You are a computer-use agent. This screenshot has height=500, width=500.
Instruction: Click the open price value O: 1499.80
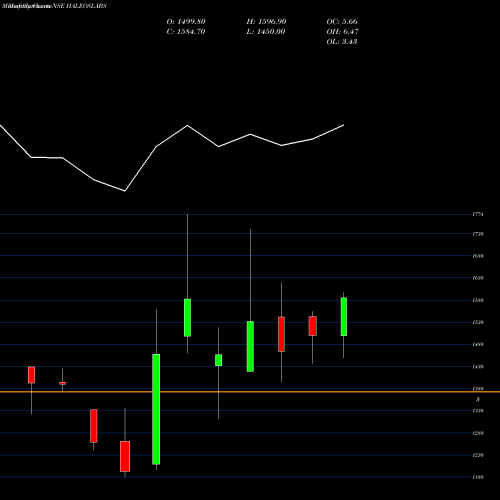click(186, 22)
